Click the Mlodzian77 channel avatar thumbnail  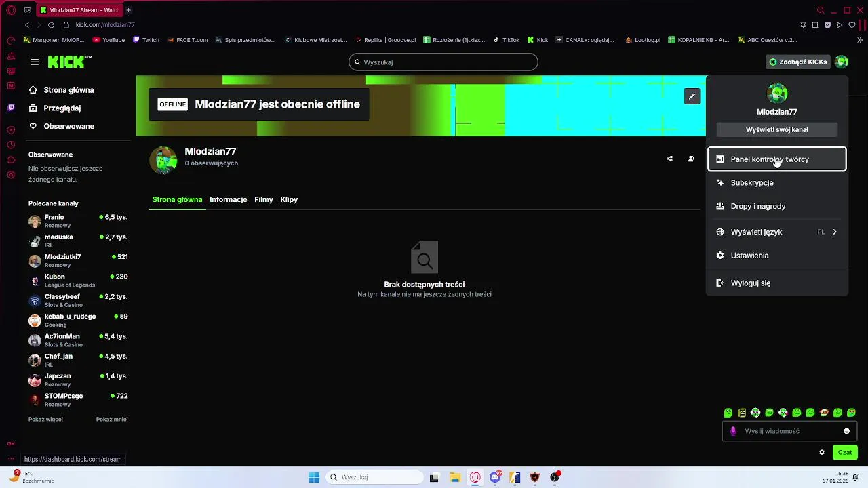coord(163,160)
